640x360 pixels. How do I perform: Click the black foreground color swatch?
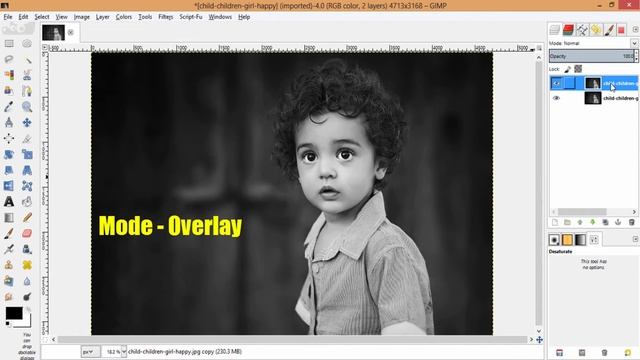click(x=14, y=313)
